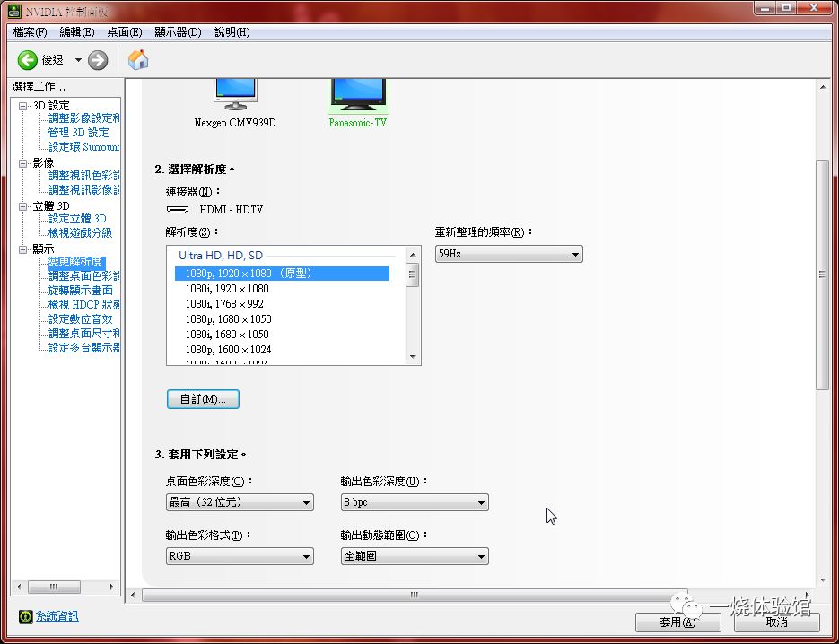The width and height of the screenshot is (839, 644).
Task: Click resolution list scroll down arrow
Action: (413, 357)
